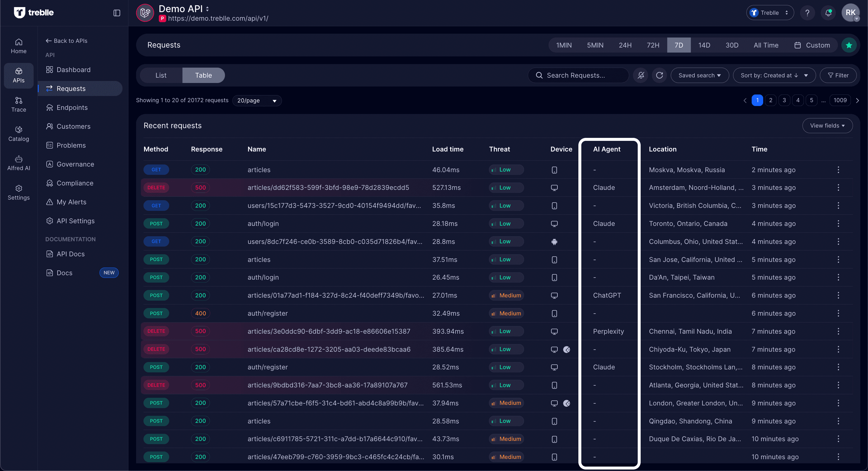Collapse the left sidebar using the panel icon
The height and width of the screenshot is (471, 868).
[117, 13]
